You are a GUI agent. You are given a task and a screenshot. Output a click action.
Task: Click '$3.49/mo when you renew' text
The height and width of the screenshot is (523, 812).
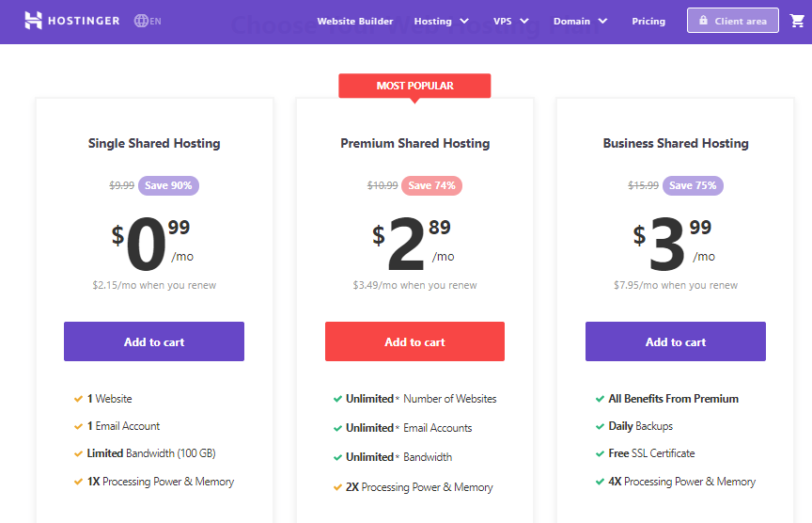pyautogui.click(x=414, y=285)
